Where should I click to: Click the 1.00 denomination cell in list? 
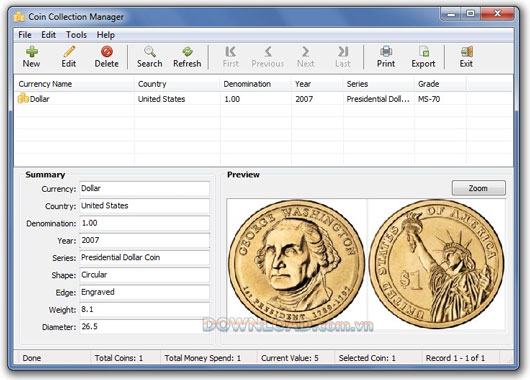pyautogui.click(x=232, y=99)
